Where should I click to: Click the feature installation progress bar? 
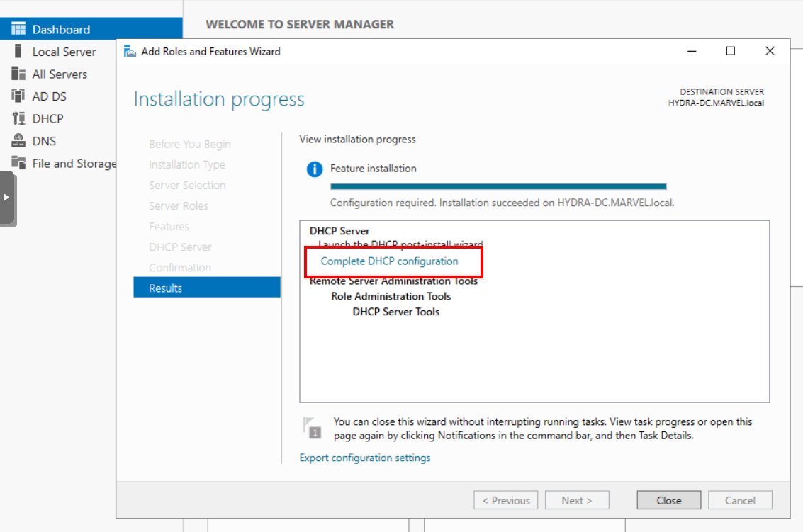pos(498,186)
